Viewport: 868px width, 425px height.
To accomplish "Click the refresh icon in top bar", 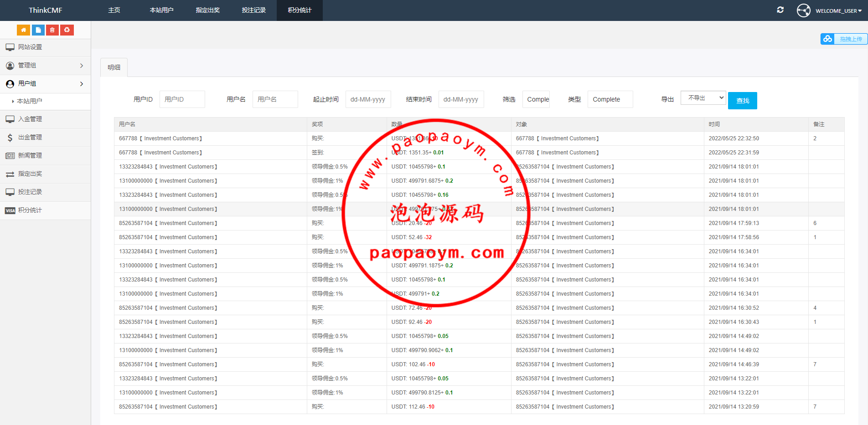I will (780, 10).
